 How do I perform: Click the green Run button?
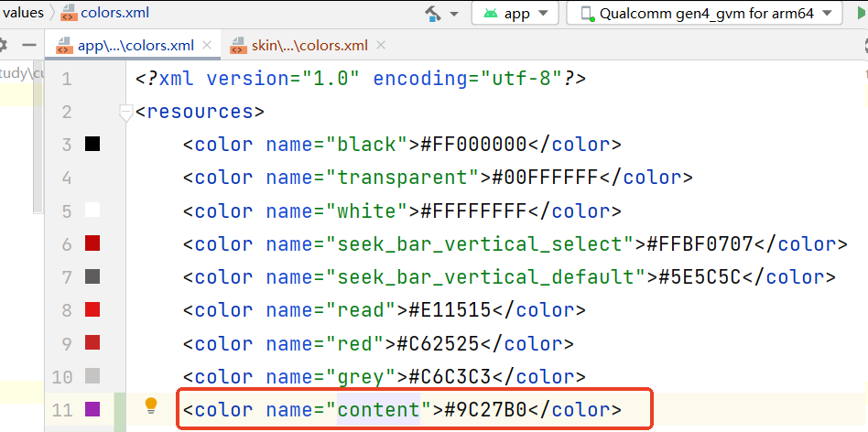862,14
